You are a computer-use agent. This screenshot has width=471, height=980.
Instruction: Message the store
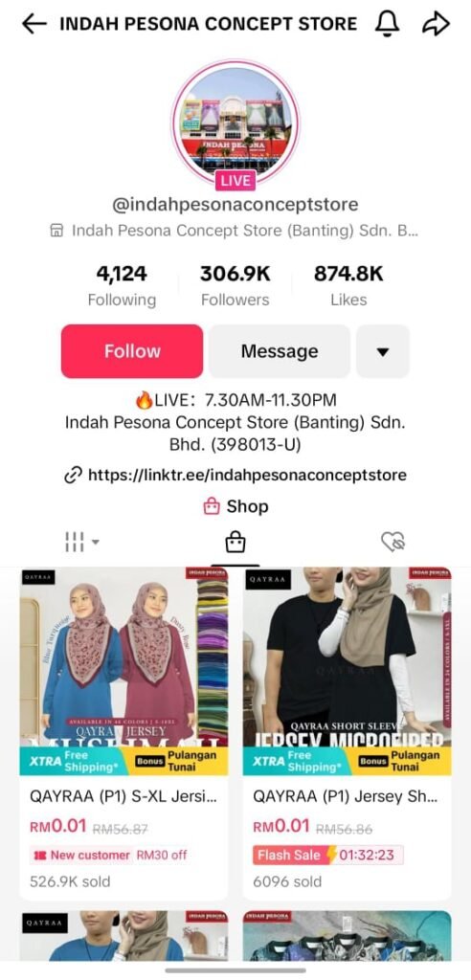pyautogui.click(x=279, y=351)
